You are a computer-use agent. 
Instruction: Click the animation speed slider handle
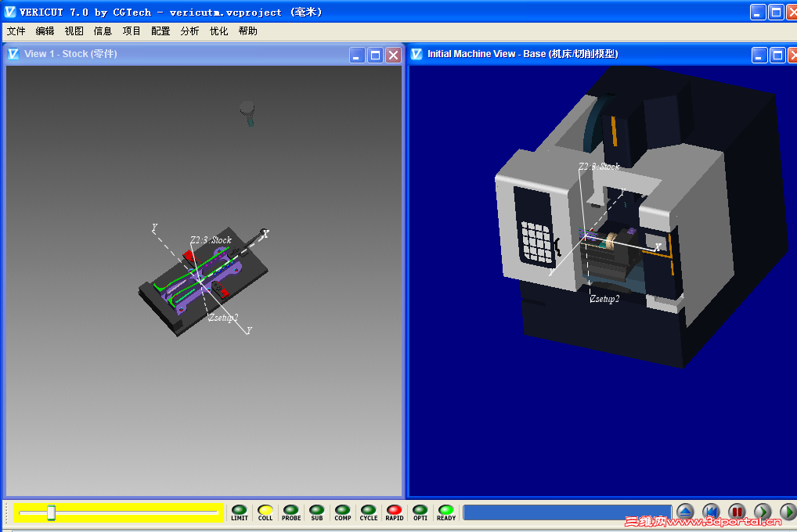52,512
